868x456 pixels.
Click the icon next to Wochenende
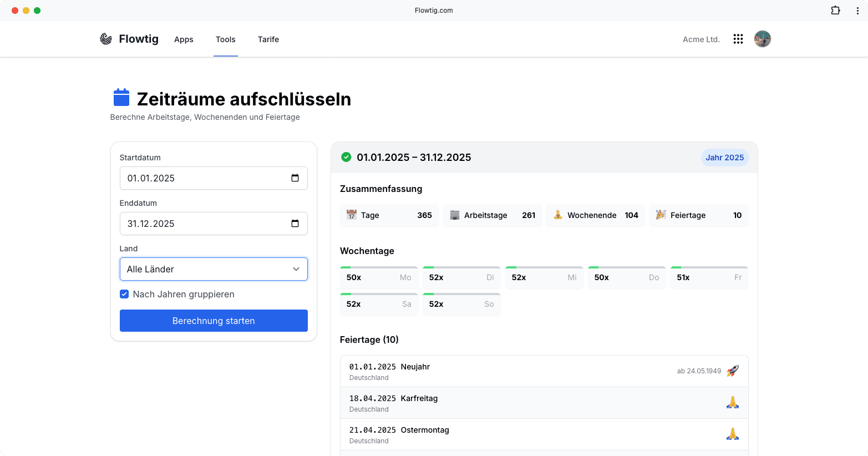(558, 215)
